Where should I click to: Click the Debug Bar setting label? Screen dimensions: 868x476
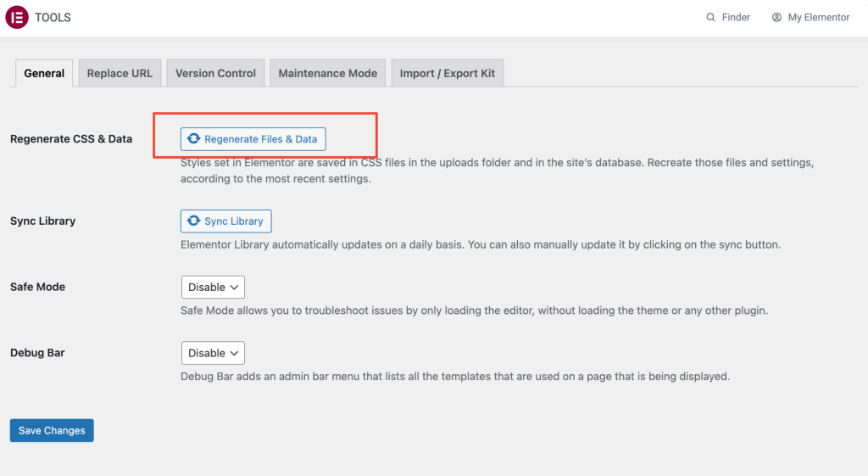[x=37, y=353]
